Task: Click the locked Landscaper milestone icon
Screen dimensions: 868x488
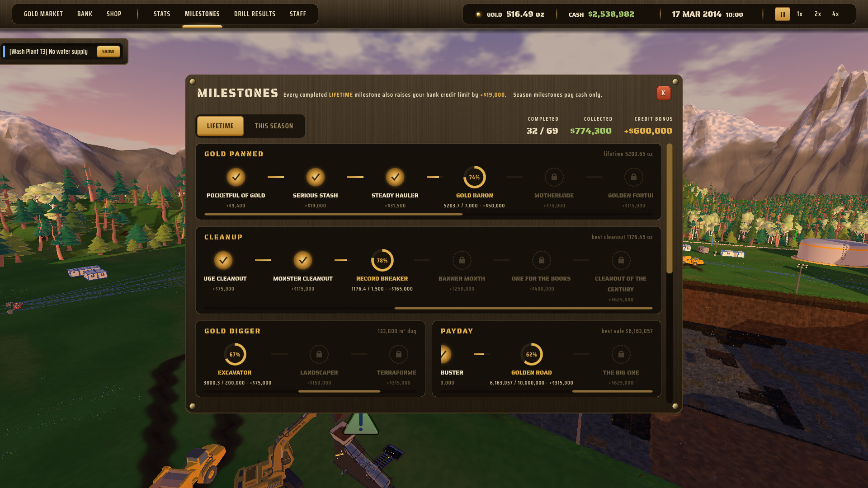Action: click(319, 354)
